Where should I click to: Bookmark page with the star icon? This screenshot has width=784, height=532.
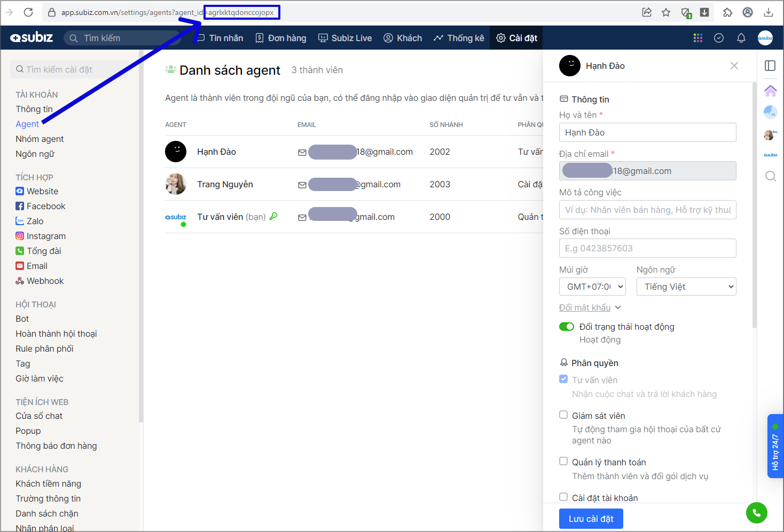point(666,12)
